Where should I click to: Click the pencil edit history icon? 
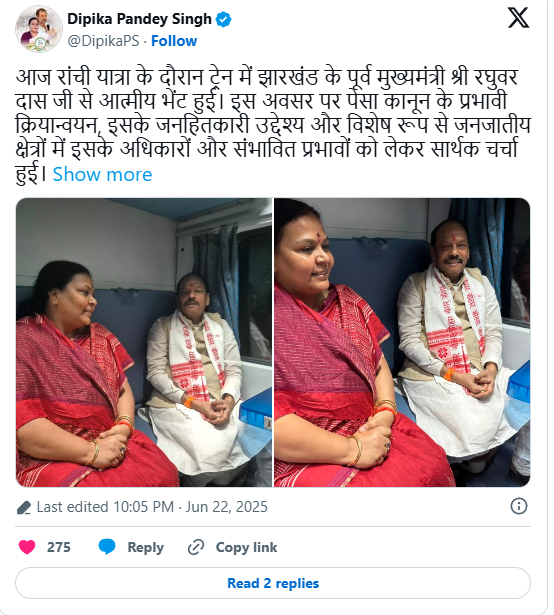pos(24,507)
